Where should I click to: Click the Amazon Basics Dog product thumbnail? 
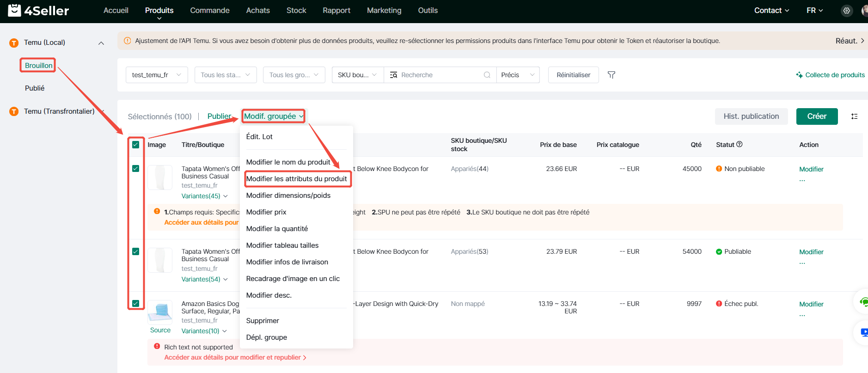[160, 312]
